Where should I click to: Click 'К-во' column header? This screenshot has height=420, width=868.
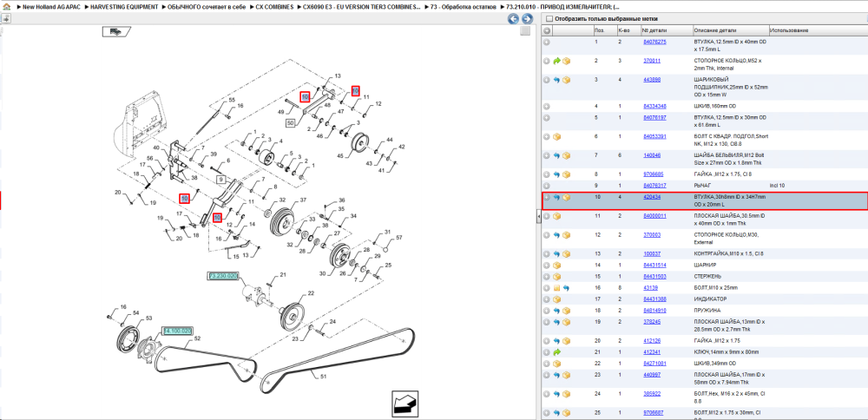point(628,30)
